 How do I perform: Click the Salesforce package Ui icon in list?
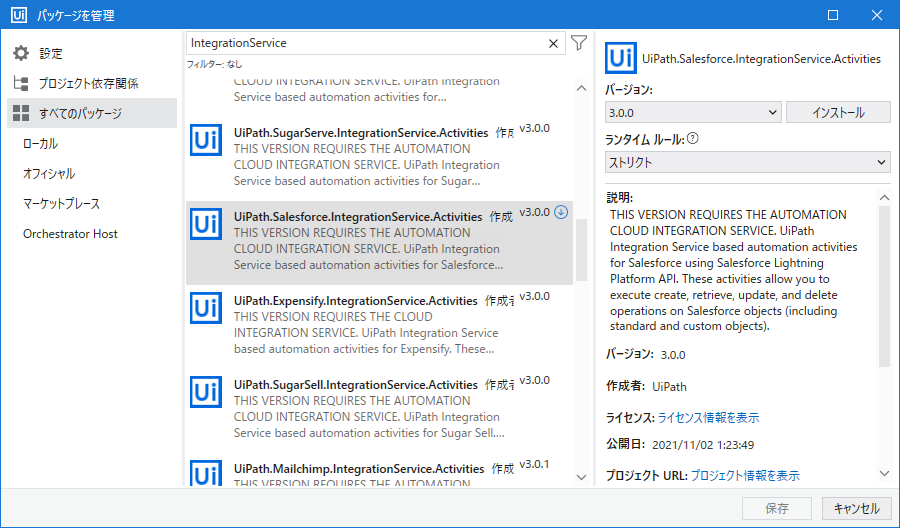point(206,224)
